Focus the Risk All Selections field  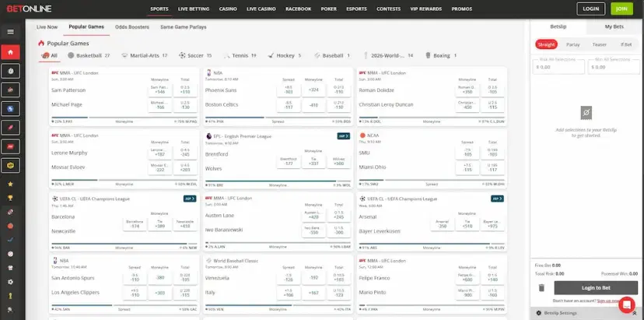(x=558, y=67)
